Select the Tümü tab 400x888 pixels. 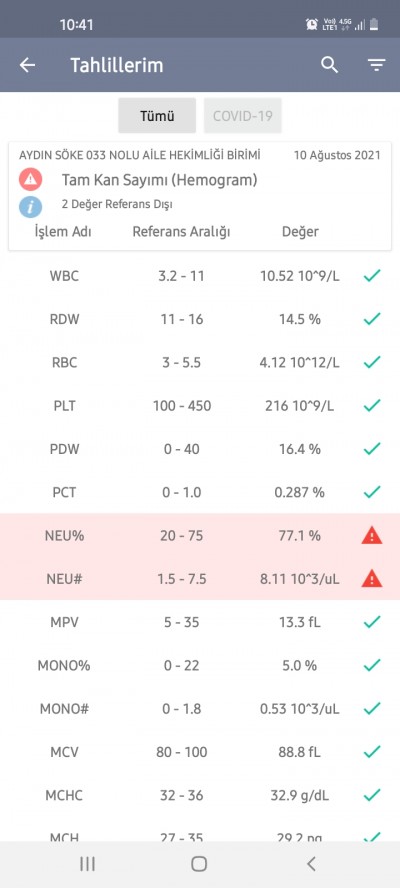(157, 116)
